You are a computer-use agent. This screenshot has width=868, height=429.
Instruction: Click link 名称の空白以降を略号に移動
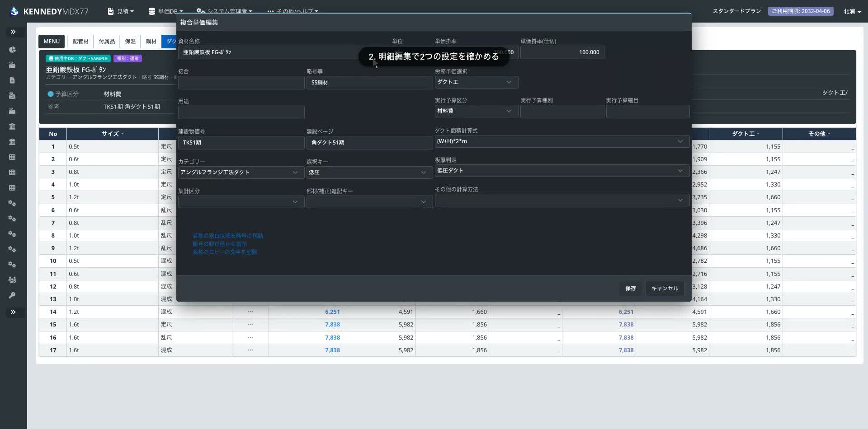coord(228,236)
